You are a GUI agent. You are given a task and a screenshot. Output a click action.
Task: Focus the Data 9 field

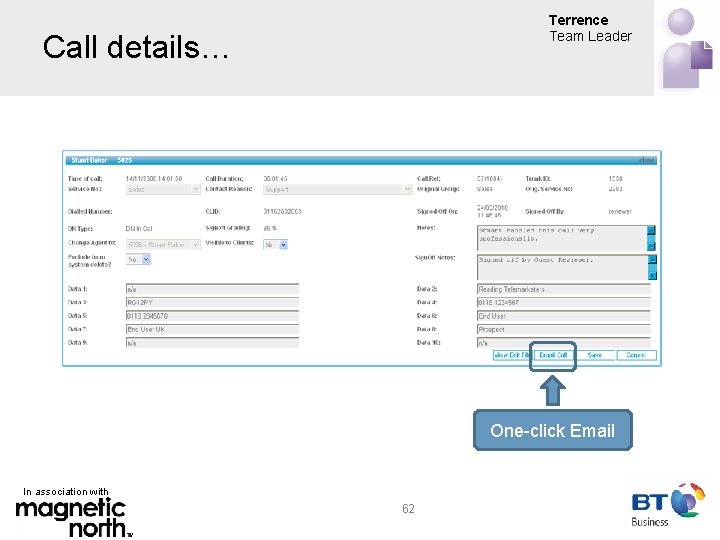point(212,343)
